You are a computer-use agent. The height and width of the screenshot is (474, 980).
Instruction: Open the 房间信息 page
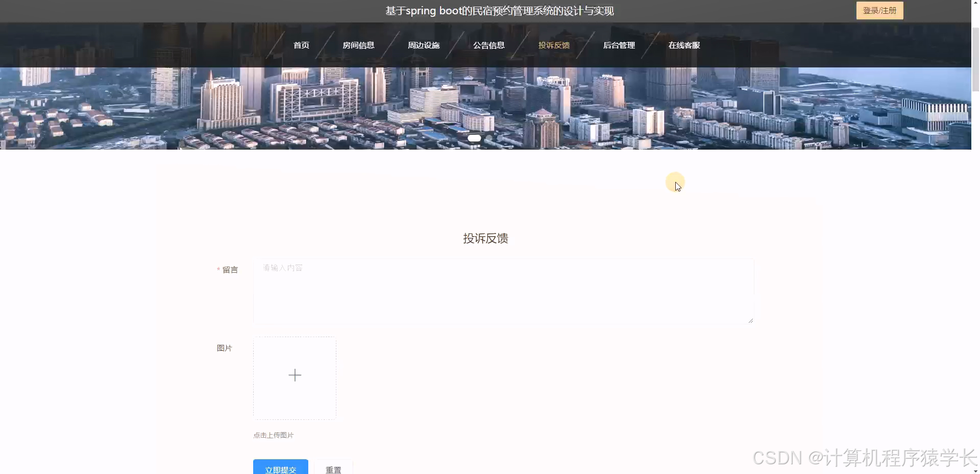(x=359, y=45)
